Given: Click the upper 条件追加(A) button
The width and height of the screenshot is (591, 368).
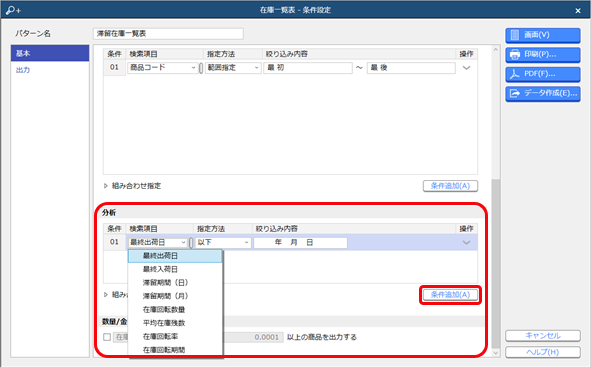Looking at the screenshot, I should (450, 186).
